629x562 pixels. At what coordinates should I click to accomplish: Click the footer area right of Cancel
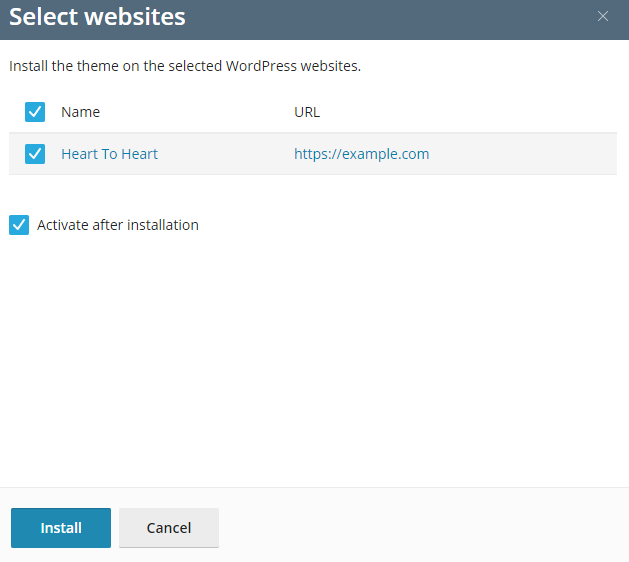pos(420,528)
